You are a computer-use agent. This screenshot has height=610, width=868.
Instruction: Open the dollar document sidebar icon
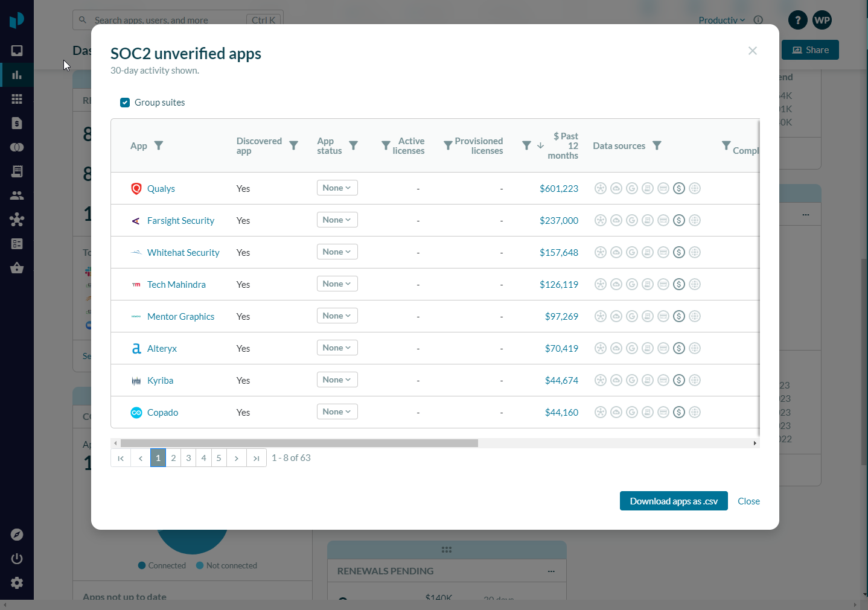(17, 123)
